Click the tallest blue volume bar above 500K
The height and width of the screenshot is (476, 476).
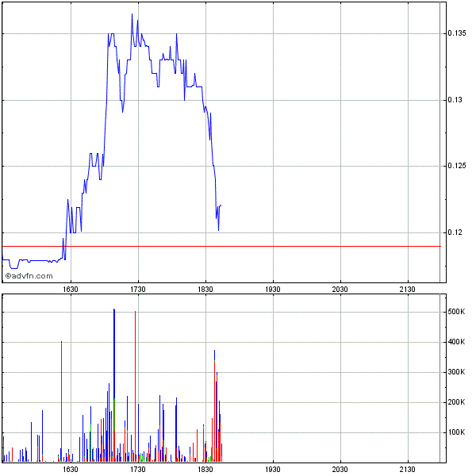point(114,354)
